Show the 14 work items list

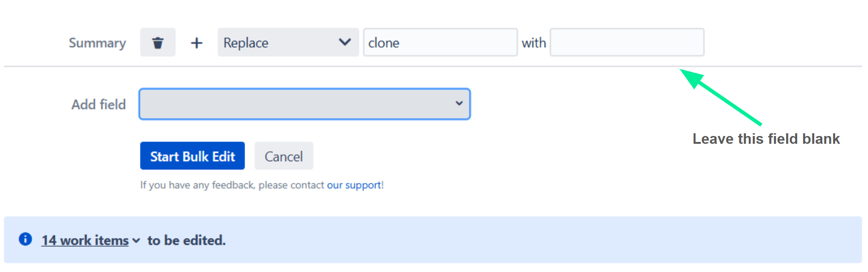85,240
